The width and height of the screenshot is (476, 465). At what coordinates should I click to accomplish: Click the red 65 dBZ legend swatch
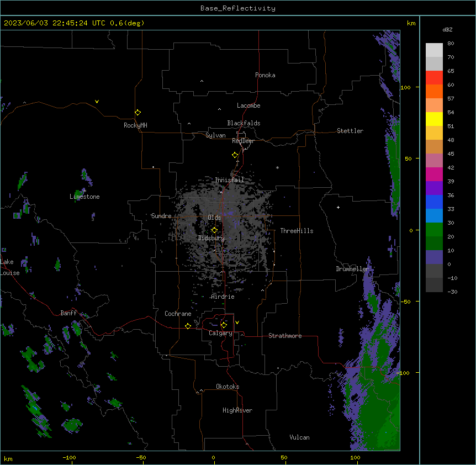click(434, 78)
